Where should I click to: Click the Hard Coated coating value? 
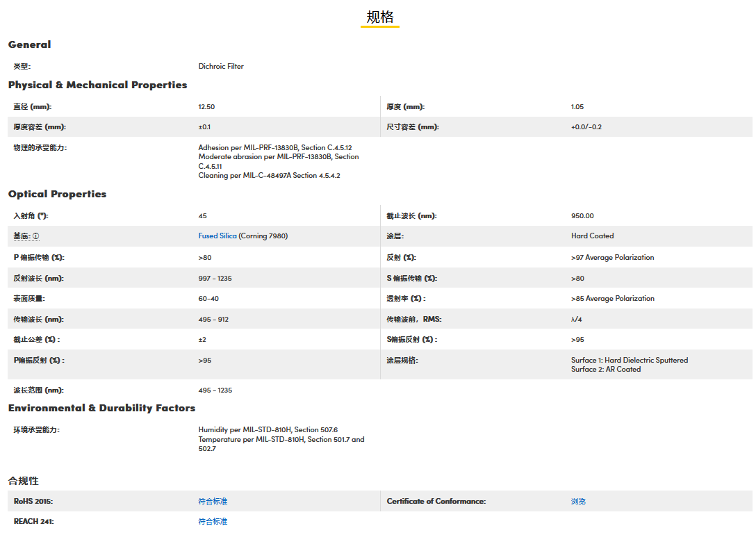point(592,236)
